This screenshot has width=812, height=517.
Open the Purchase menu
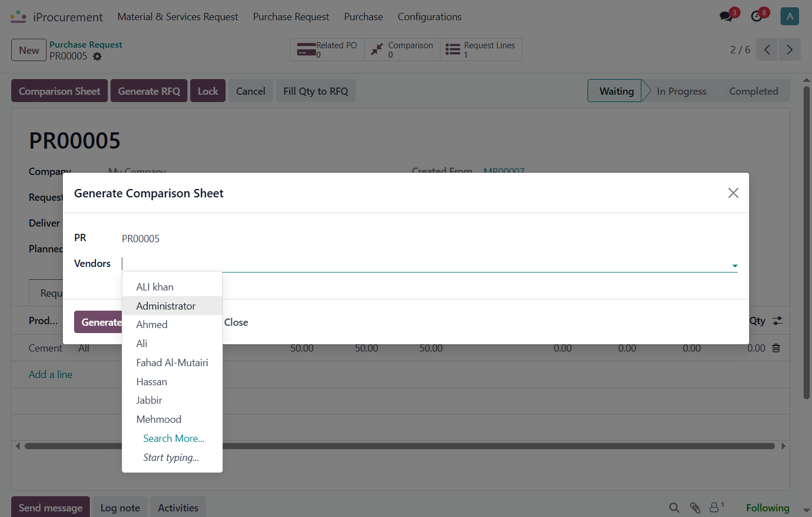tap(364, 17)
